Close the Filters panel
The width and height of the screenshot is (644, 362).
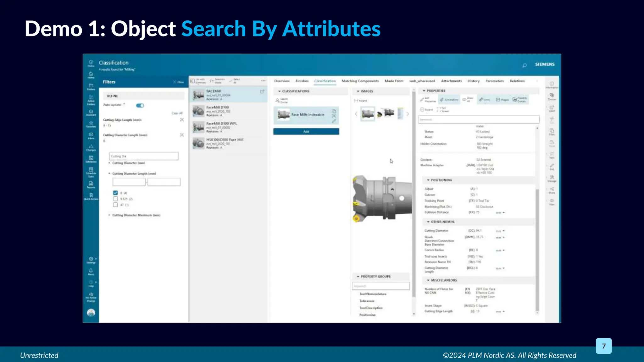[x=178, y=82]
